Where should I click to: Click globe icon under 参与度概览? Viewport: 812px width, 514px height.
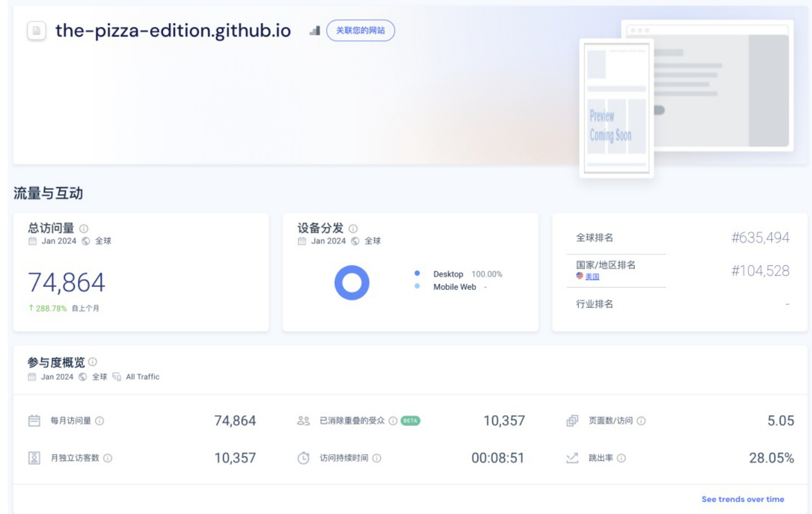pos(83,377)
